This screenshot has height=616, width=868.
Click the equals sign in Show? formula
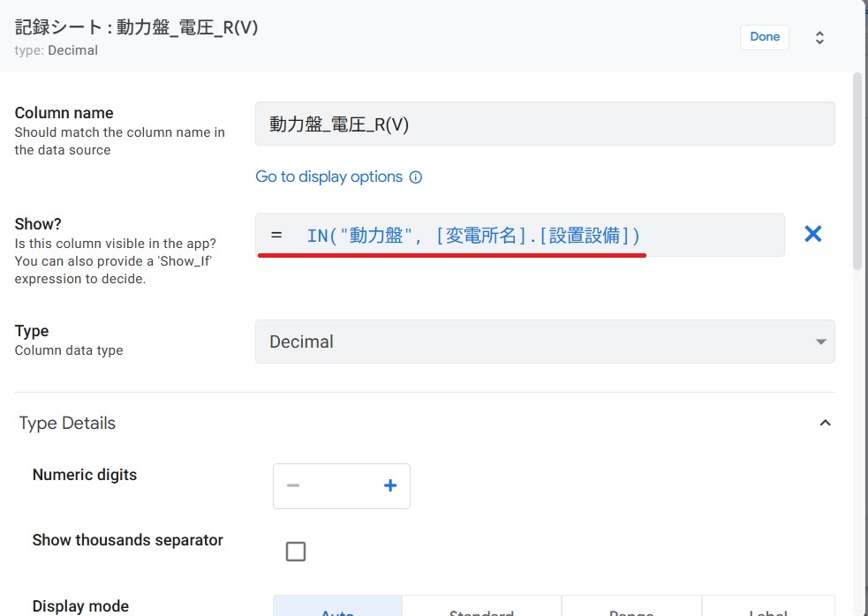click(x=276, y=236)
